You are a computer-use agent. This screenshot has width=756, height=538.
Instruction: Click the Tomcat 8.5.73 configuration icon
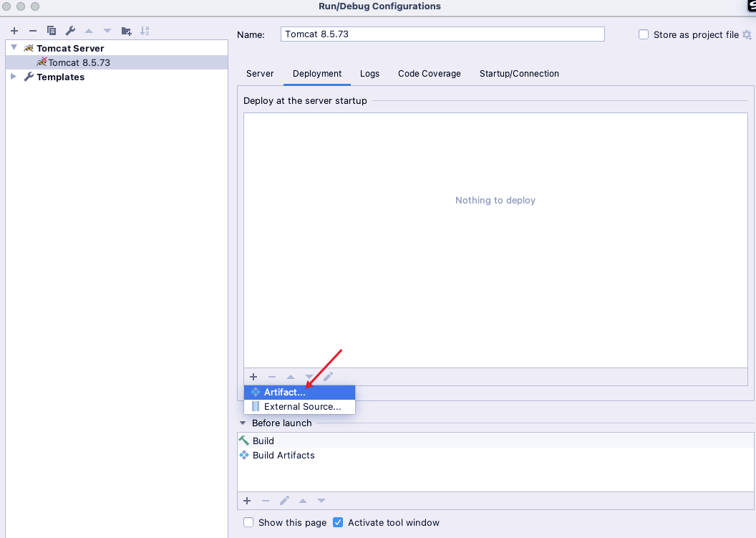(x=42, y=62)
